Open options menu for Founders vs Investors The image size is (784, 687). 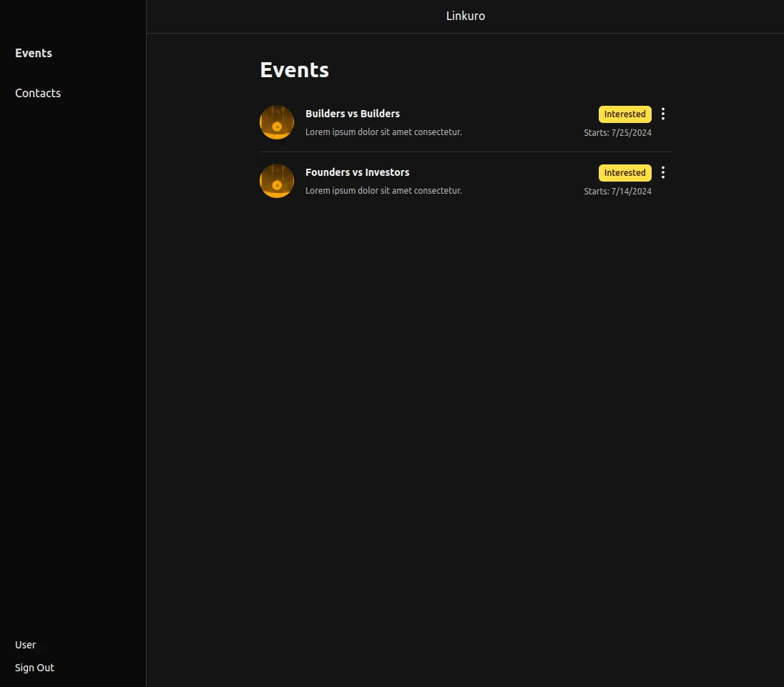663,172
